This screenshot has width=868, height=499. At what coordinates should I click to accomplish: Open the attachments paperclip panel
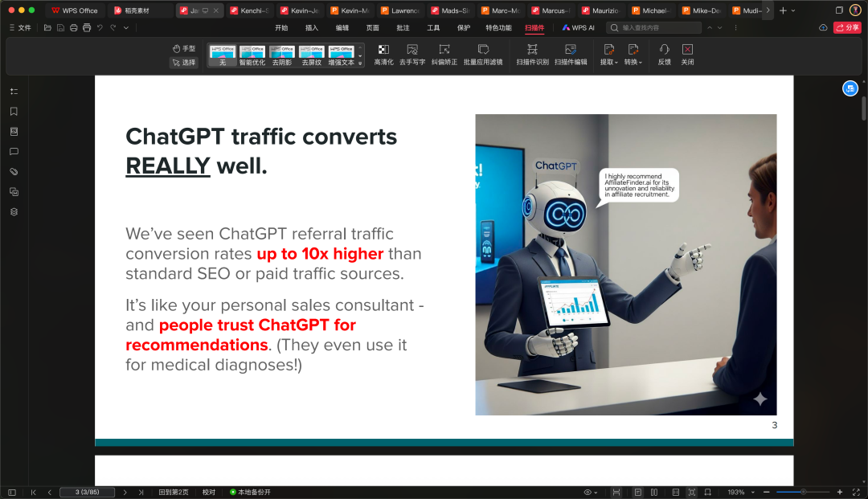14,171
